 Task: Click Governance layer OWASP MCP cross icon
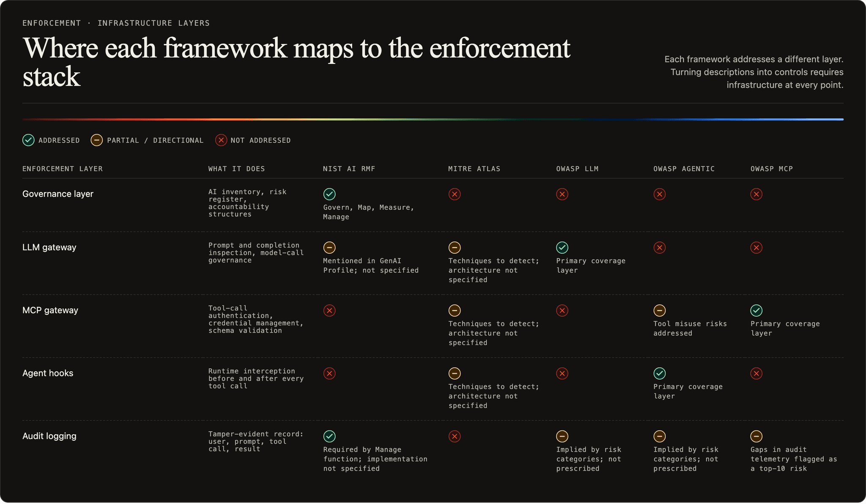tap(756, 194)
